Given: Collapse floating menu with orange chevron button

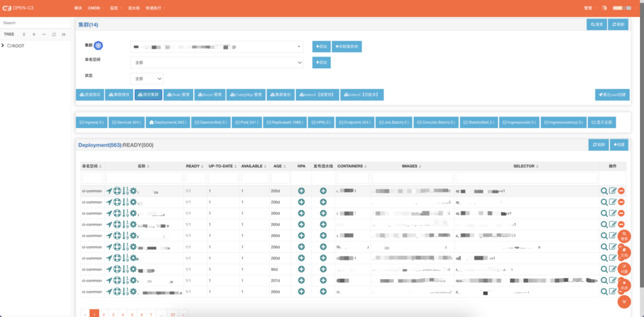Looking at the screenshot, I should pos(624,301).
